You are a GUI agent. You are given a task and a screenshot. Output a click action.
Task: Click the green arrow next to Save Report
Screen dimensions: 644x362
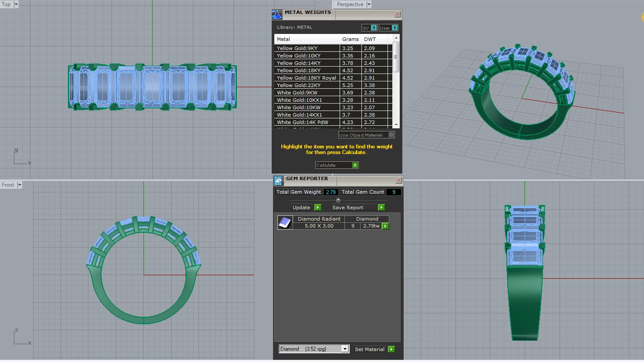point(381,208)
